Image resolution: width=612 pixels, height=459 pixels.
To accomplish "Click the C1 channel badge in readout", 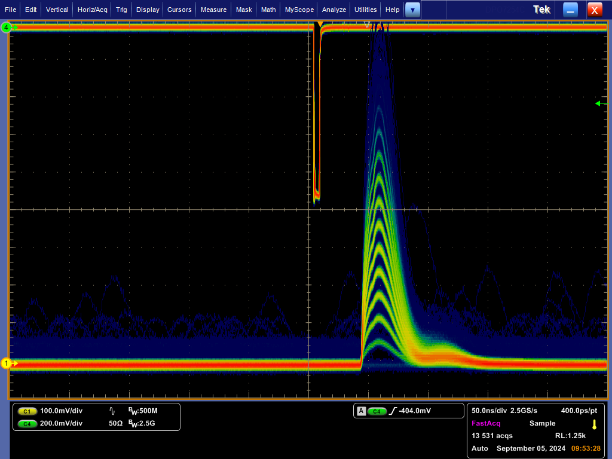I will [x=27, y=411].
